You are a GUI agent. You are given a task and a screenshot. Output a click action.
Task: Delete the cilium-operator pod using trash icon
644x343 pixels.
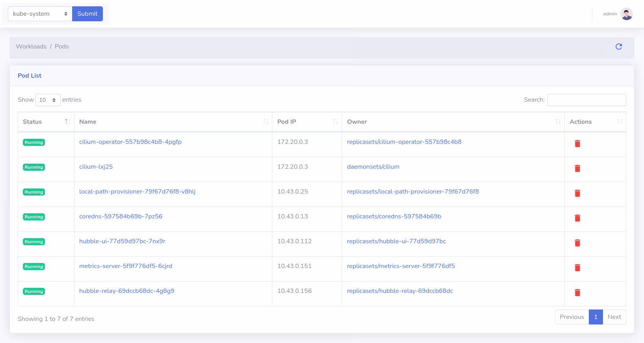(577, 144)
